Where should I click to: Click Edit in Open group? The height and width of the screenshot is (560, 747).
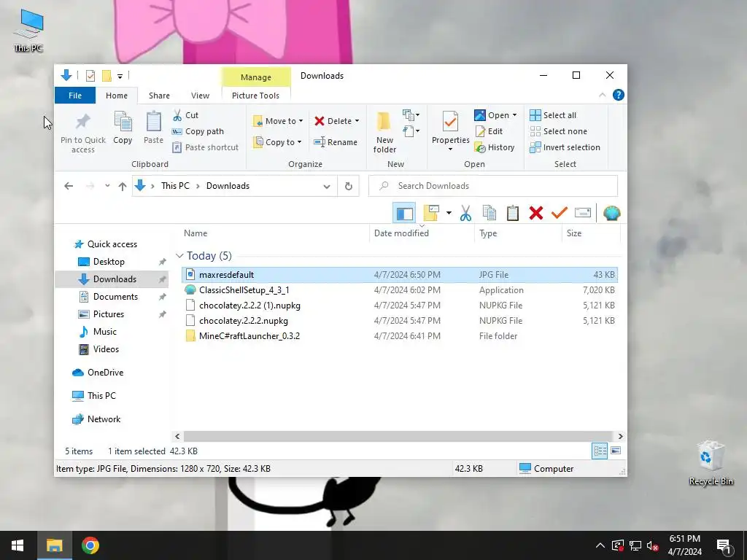pos(489,131)
